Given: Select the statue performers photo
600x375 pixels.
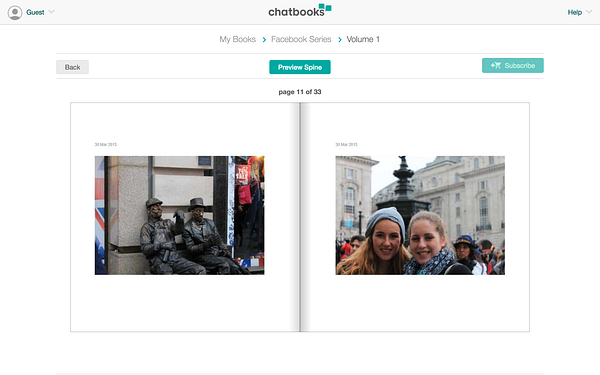Looking at the screenshot, I should [179, 215].
